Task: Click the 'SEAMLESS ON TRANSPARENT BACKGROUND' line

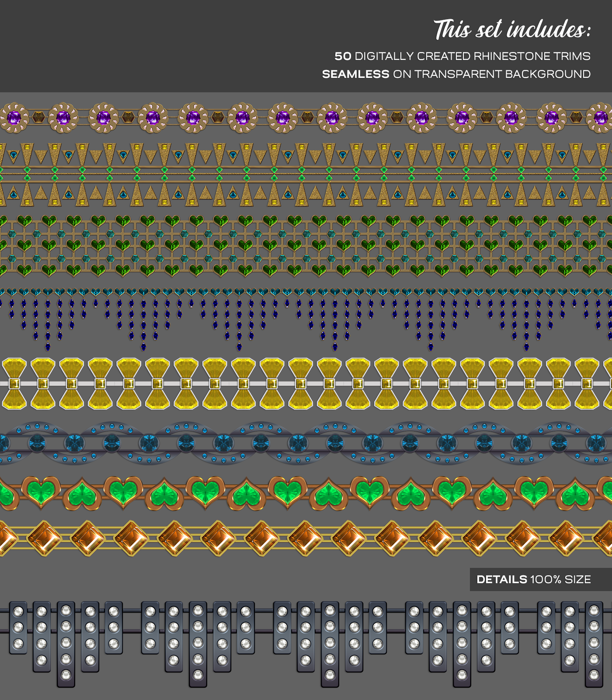Action: click(x=456, y=74)
